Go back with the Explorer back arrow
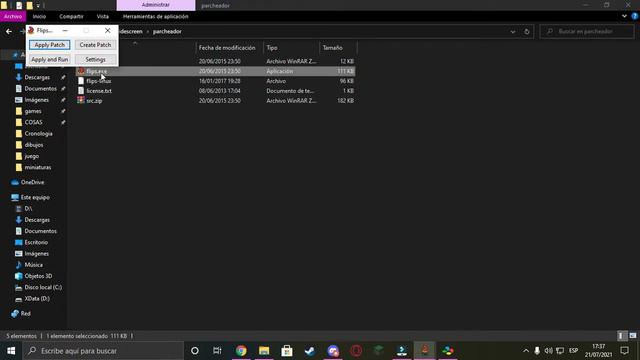Viewport: 640px width, 360px height. tap(9, 31)
